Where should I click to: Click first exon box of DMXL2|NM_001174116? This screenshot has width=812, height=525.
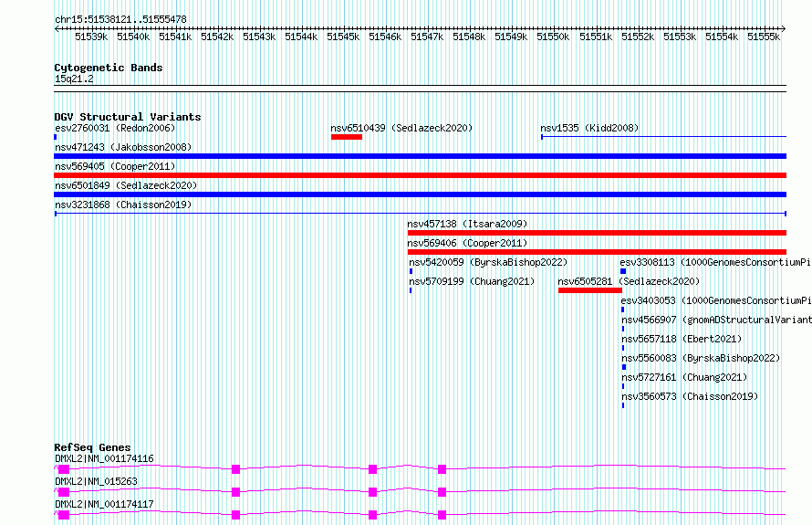click(x=64, y=469)
